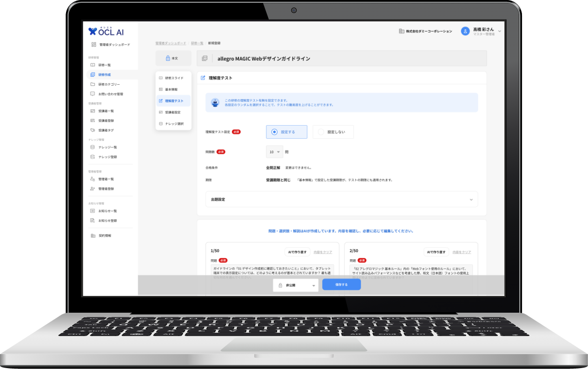Open 研修カテゴリー folder item in sidebar

tap(109, 84)
